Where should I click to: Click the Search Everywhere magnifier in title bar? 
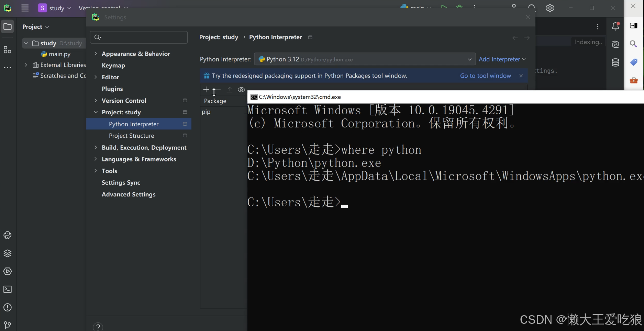click(532, 8)
